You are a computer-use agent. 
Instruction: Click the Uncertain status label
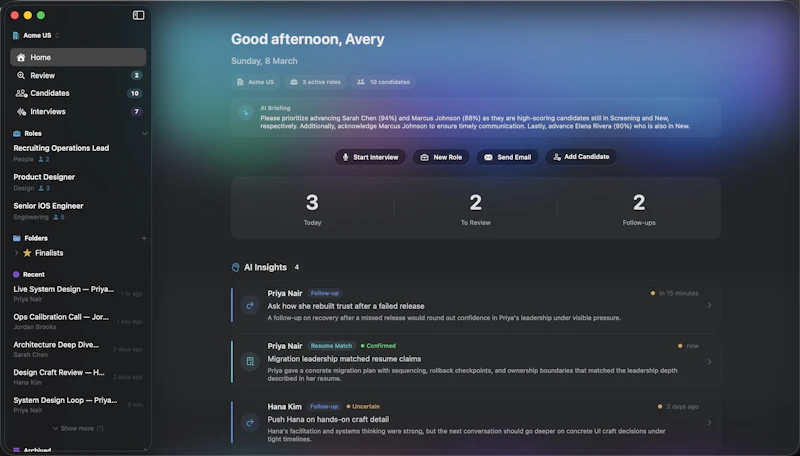pos(363,407)
